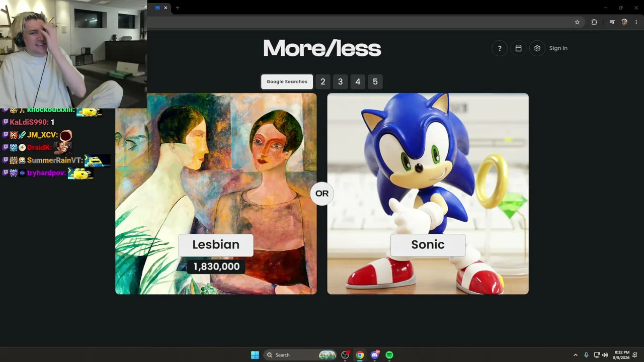Image resolution: width=644 pixels, height=362 pixels.
Task: Open a new browser tab
Action: click(178, 8)
